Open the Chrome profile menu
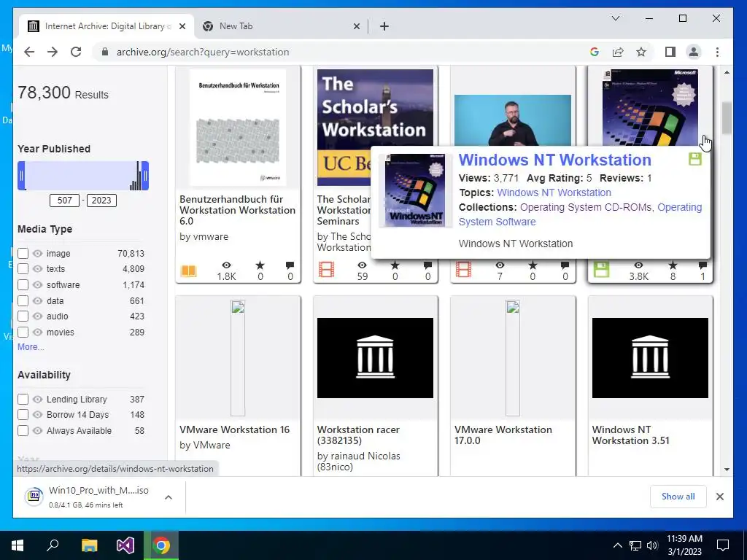Image resolution: width=747 pixels, height=560 pixels. pos(694,52)
